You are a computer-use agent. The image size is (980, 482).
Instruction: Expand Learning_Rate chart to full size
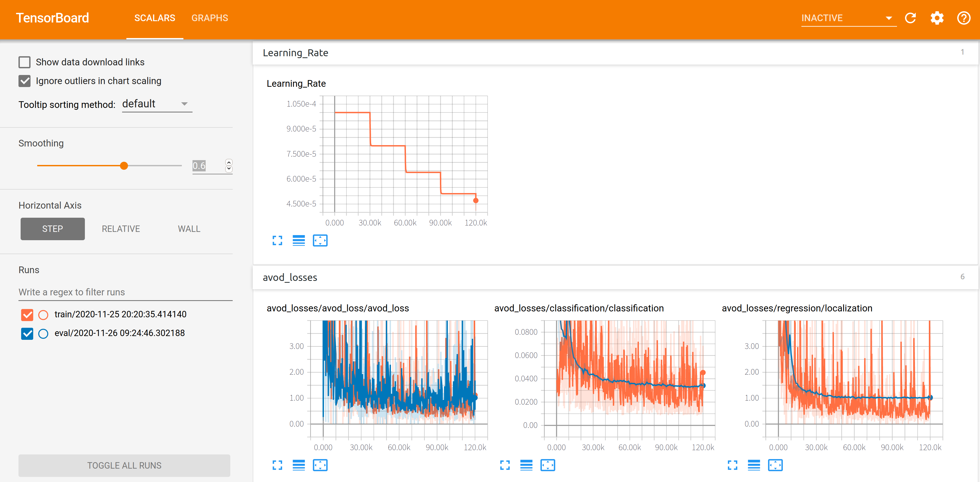(277, 240)
